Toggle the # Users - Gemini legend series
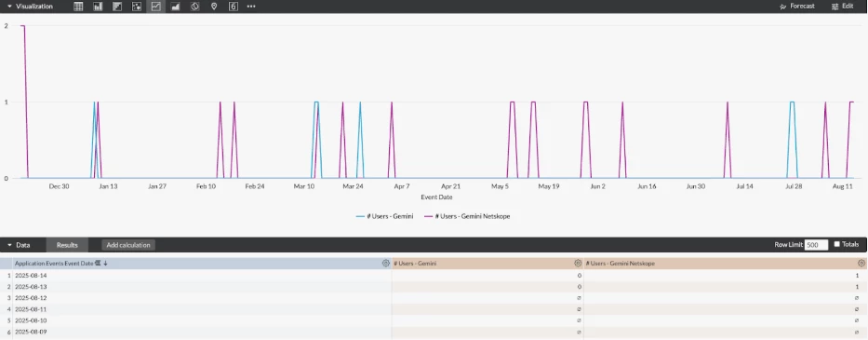Image resolution: width=868 pixels, height=340 pixels. pyautogui.click(x=385, y=216)
